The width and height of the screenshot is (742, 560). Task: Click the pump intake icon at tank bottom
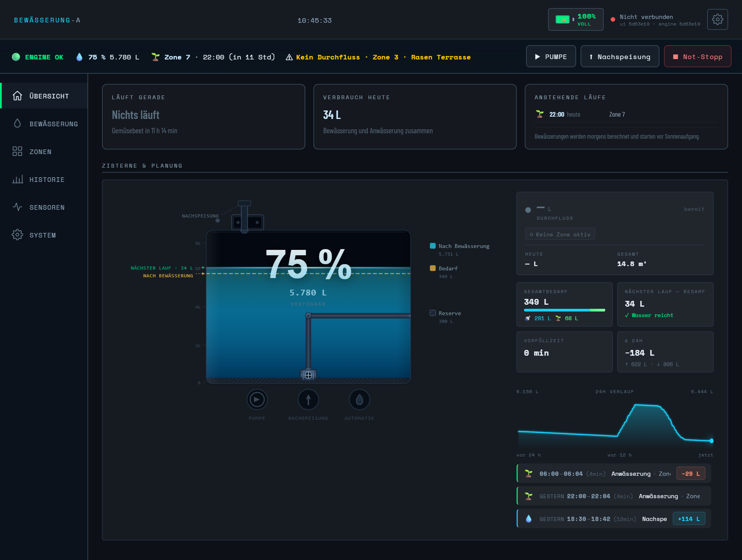pyautogui.click(x=308, y=375)
